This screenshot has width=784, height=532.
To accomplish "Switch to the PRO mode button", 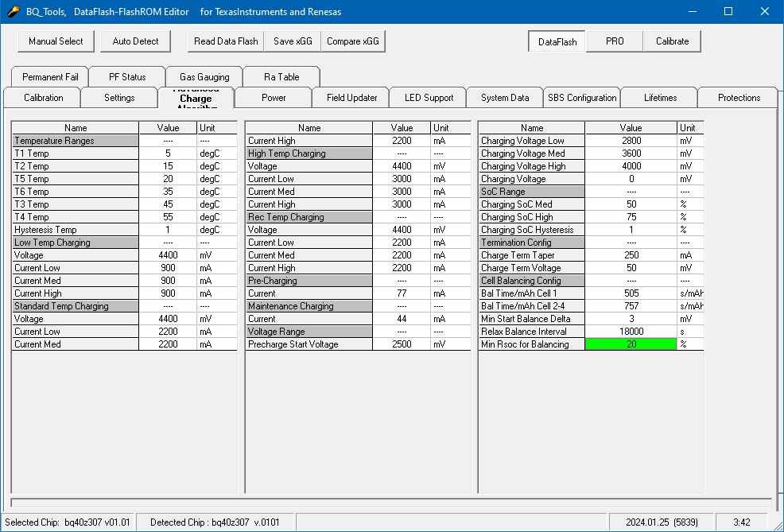I will (x=615, y=41).
